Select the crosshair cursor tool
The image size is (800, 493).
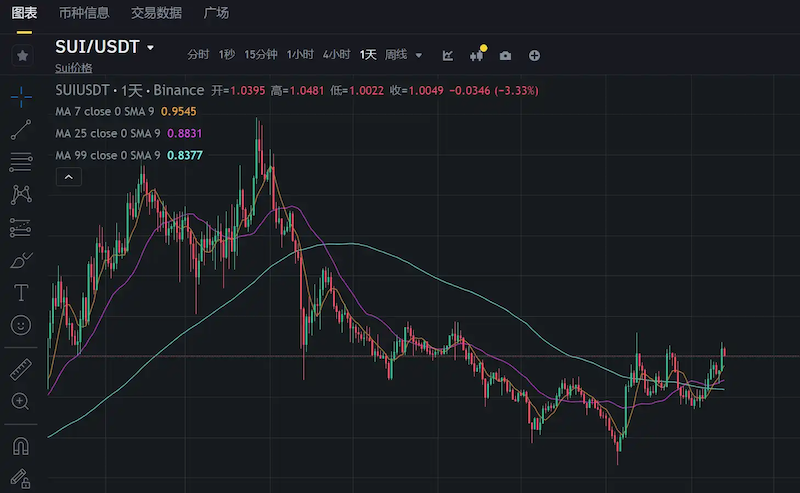pos(20,97)
